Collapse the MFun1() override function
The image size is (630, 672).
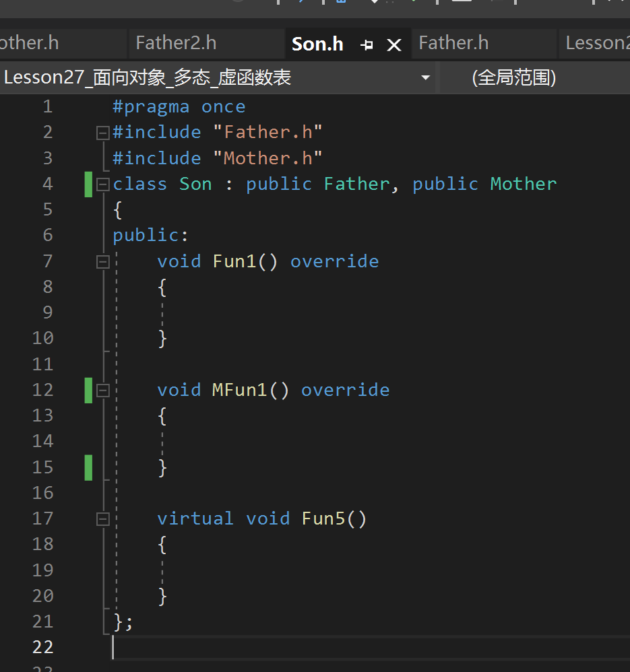pyautogui.click(x=102, y=391)
